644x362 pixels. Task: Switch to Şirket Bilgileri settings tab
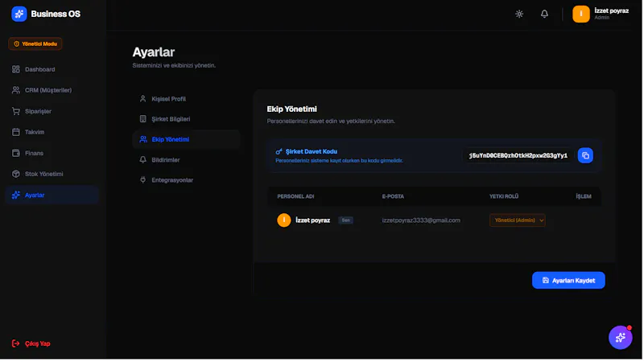tap(187, 119)
